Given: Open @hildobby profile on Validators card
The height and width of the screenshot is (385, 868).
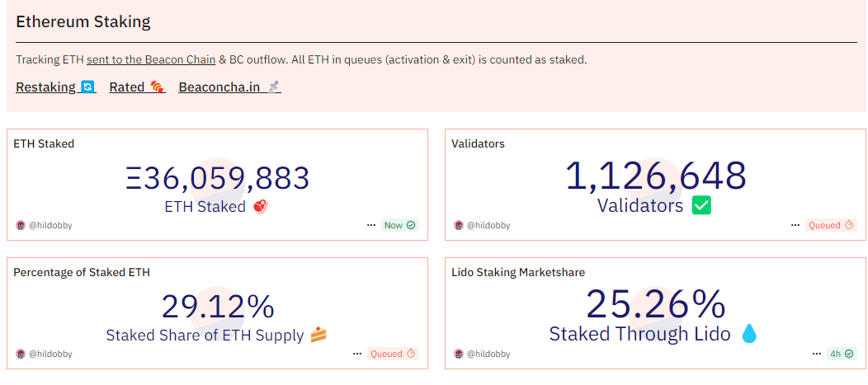Looking at the screenshot, I should click(x=488, y=225).
